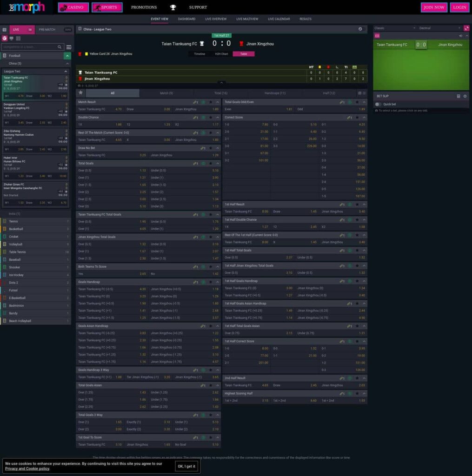Select the Total (16) markets tab
This screenshot has width=472, height=476.
(x=221, y=93)
